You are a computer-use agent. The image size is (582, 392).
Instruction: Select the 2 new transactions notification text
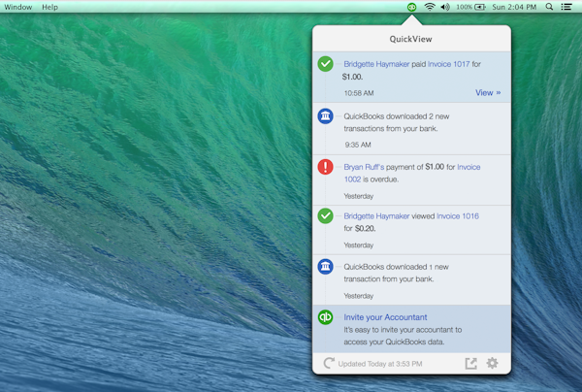tap(397, 122)
